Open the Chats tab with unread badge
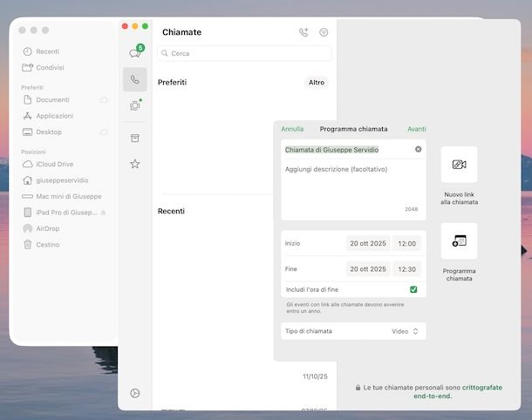 click(135, 53)
